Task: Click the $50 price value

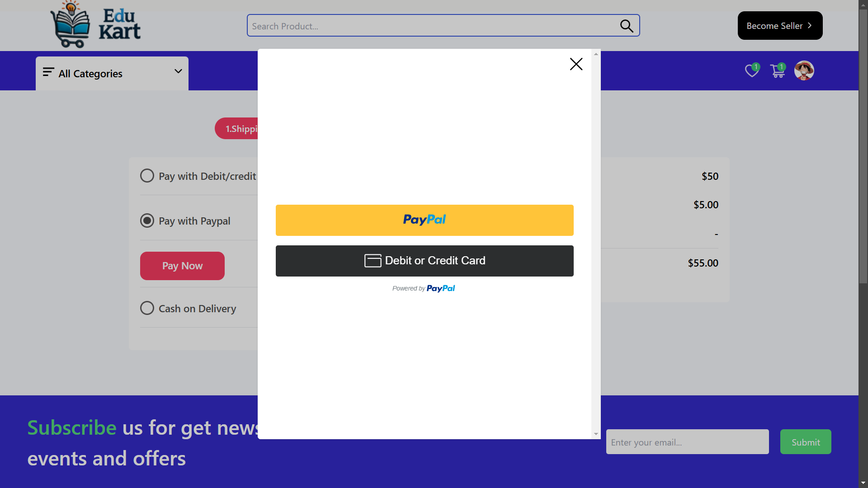Action: [x=710, y=176]
